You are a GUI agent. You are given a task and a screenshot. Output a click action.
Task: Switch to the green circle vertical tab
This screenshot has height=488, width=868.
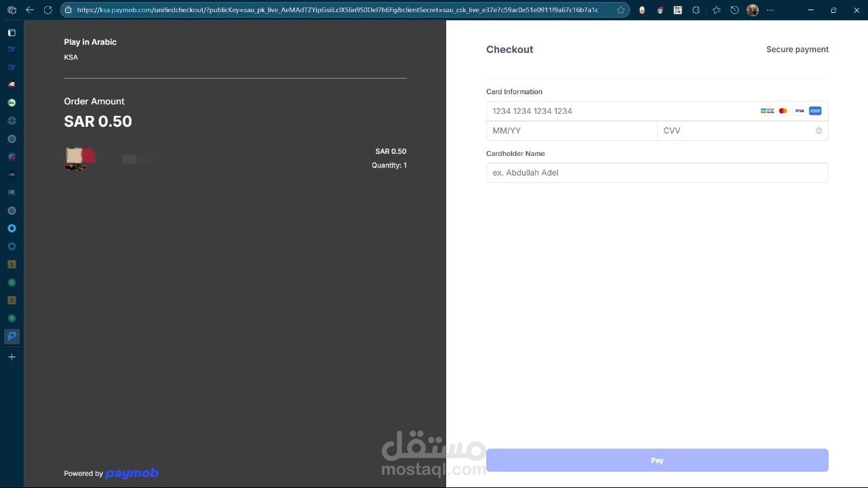12,102
